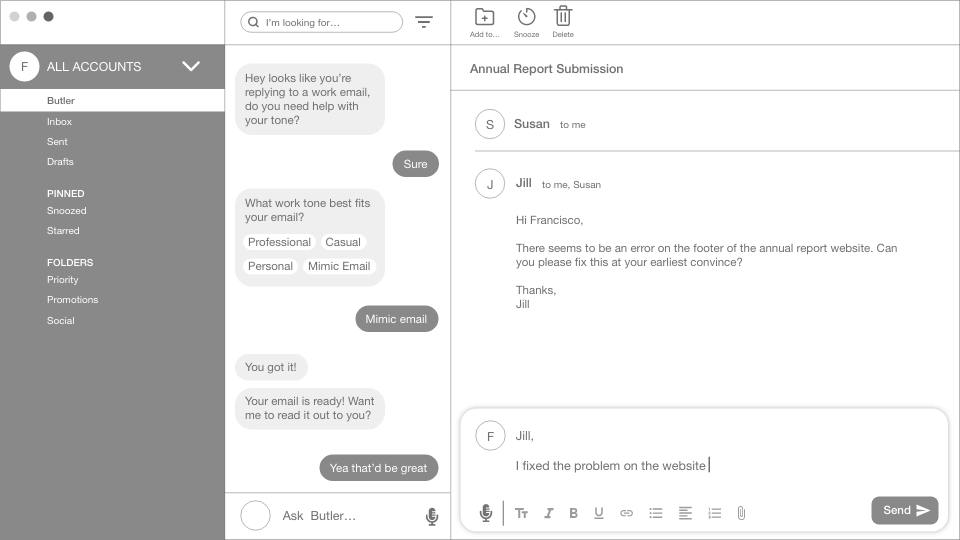The height and width of the screenshot is (540, 960).
Task: Click the Mimic email chat reply bubble
Action: (397, 319)
